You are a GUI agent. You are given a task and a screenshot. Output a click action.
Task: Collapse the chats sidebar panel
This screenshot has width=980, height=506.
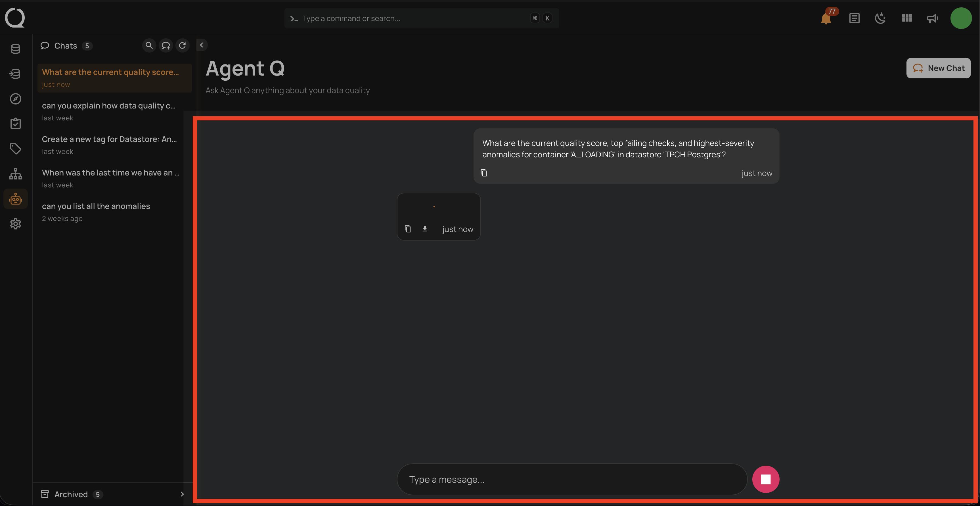click(202, 45)
